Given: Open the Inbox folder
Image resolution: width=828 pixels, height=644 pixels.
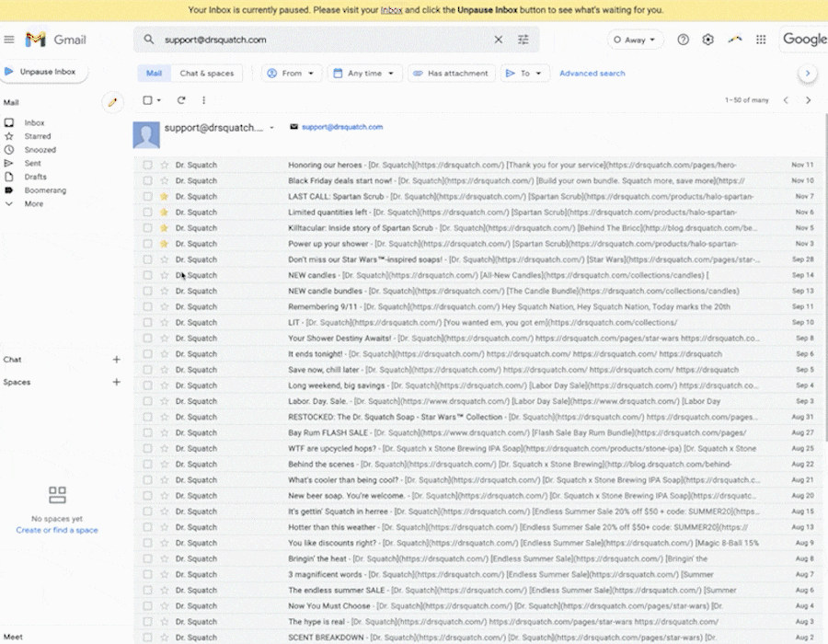Looking at the screenshot, I should tap(34, 122).
